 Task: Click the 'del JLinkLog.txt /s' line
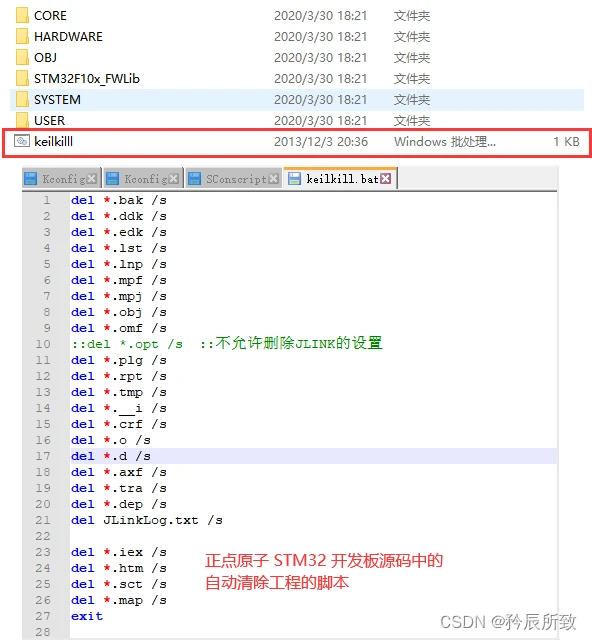pos(147,520)
